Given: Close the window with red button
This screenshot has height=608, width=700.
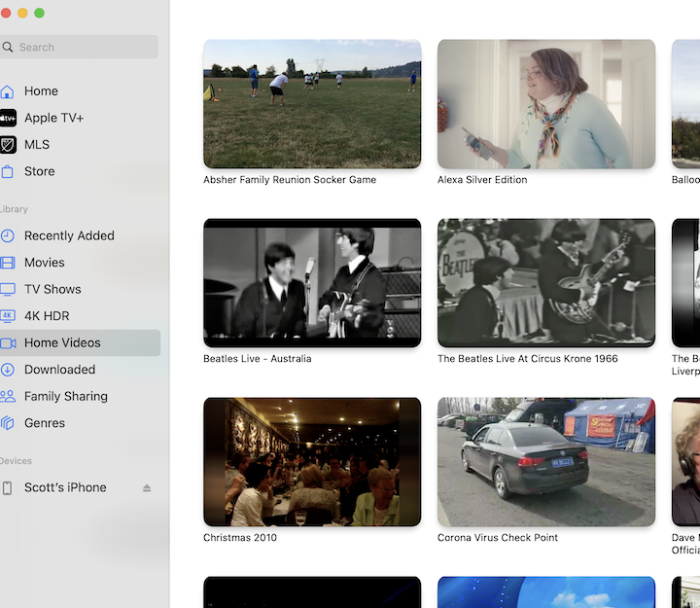Looking at the screenshot, I should (x=6, y=13).
